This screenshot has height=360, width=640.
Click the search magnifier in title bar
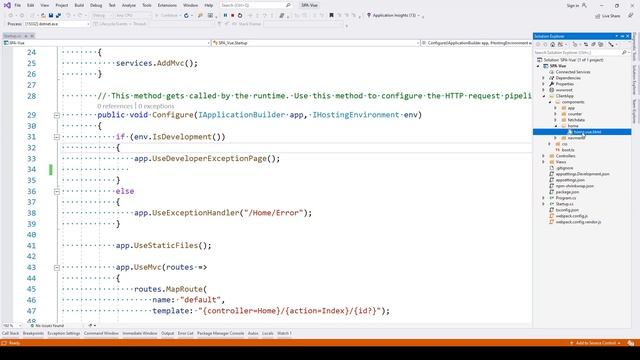288,5
